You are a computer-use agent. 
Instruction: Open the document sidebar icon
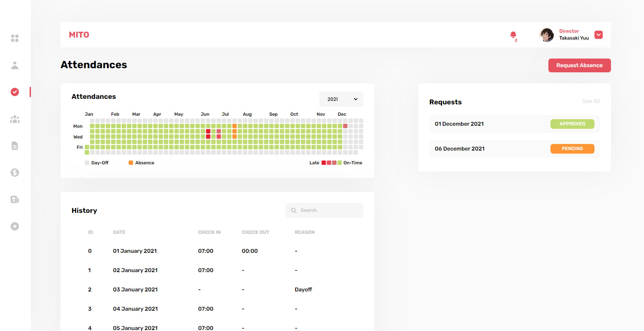click(x=15, y=146)
